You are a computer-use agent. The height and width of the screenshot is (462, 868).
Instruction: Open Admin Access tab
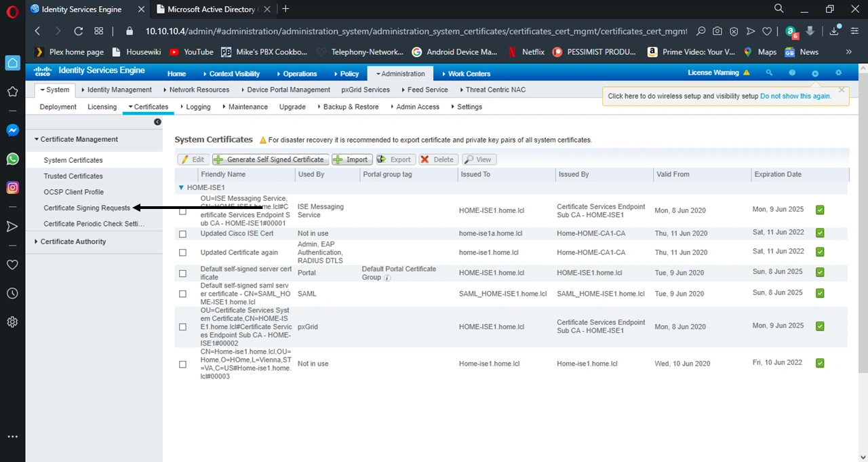pos(414,107)
